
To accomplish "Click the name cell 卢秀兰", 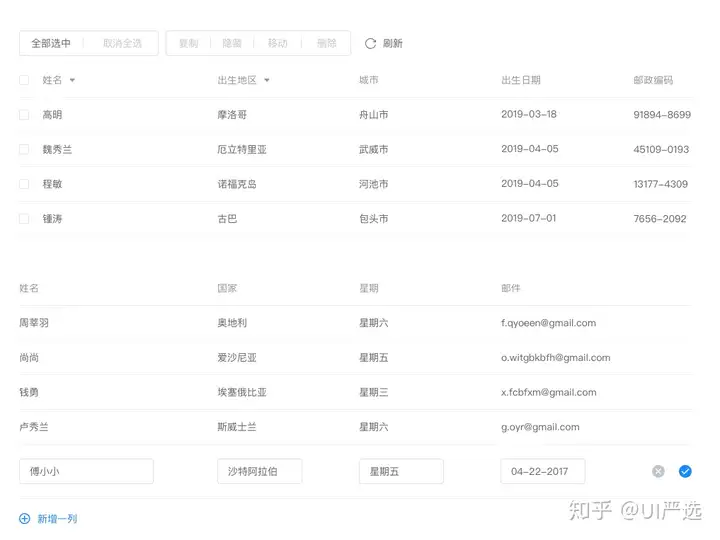I will (34, 427).
